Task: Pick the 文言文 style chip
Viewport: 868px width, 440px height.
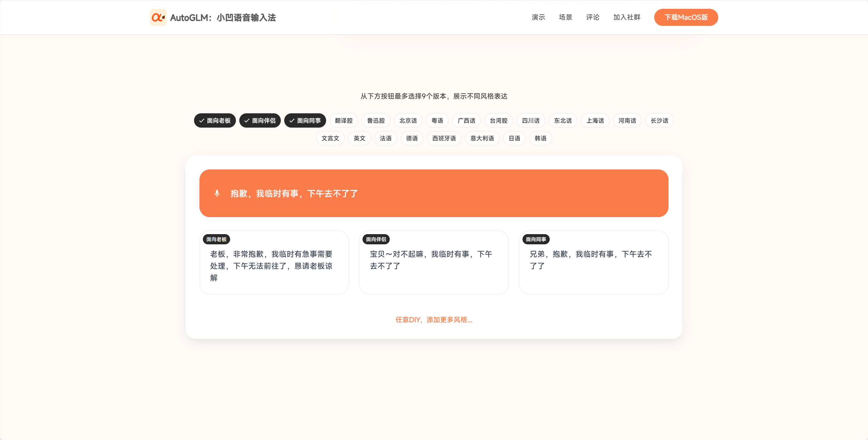Action: click(330, 138)
